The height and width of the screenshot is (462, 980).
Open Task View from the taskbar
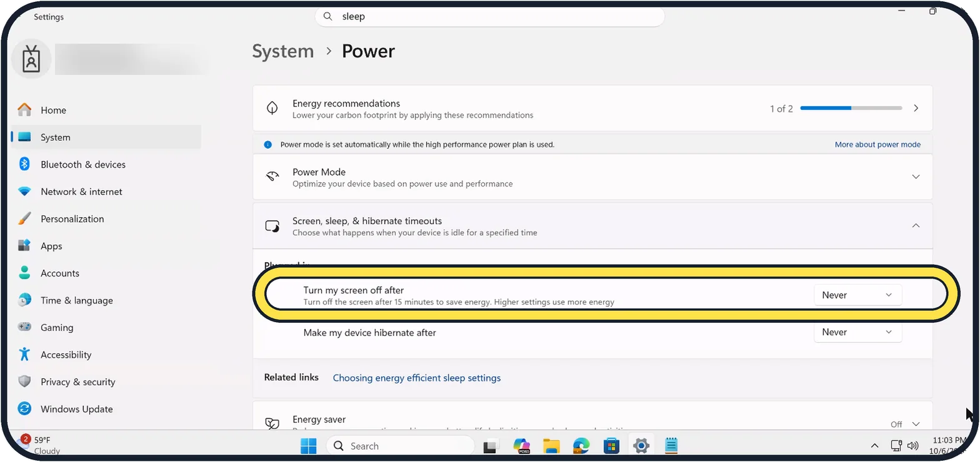[491, 446]
